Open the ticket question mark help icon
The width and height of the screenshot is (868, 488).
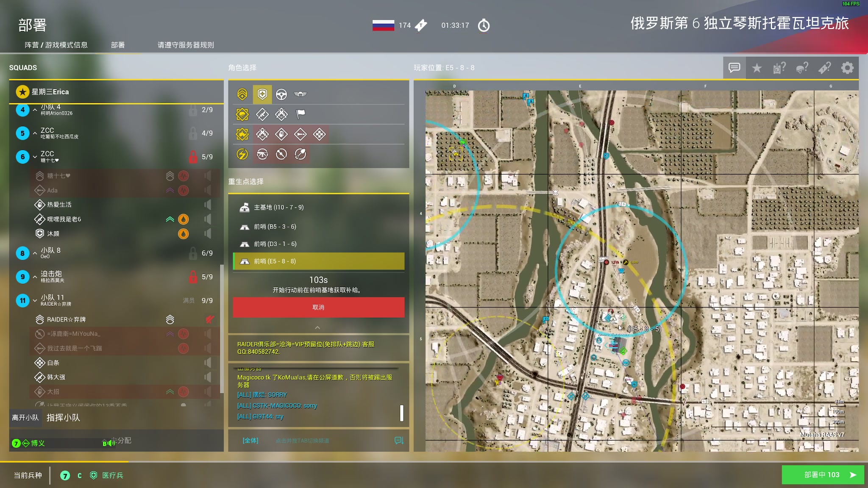tap(824, 68)
